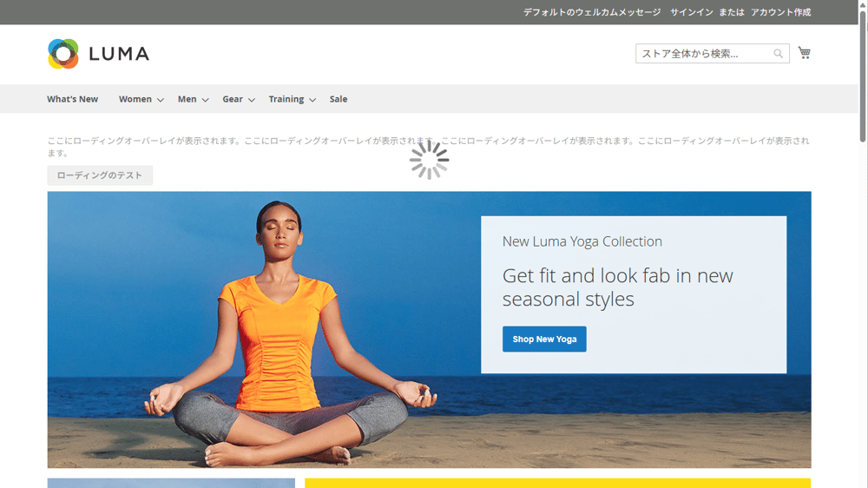Expand the Training menu chevron
This screenshot has height=488, width=868.
coord(312,100)
